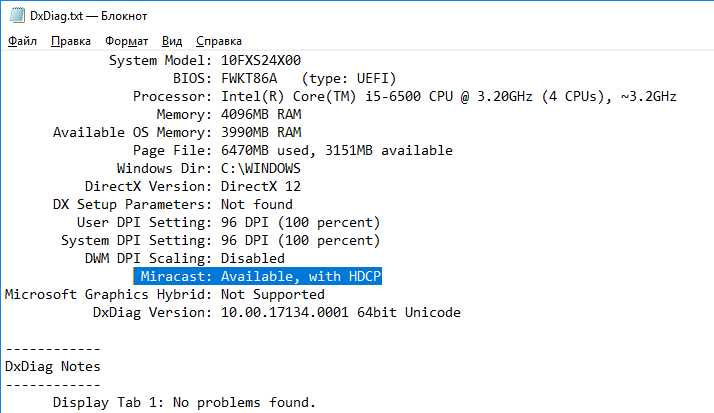Open the Справка menu
Screen dimensions: 714x413
219,41
